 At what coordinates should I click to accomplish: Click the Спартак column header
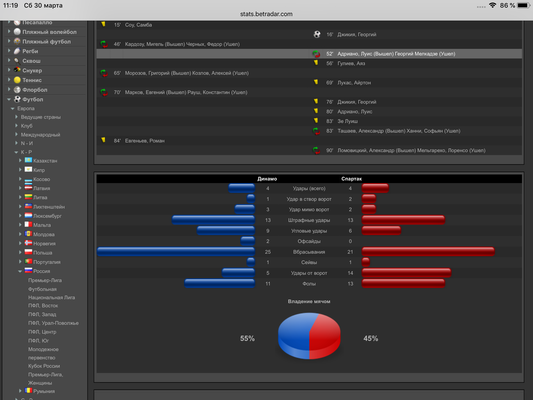(x=351, y=179)
